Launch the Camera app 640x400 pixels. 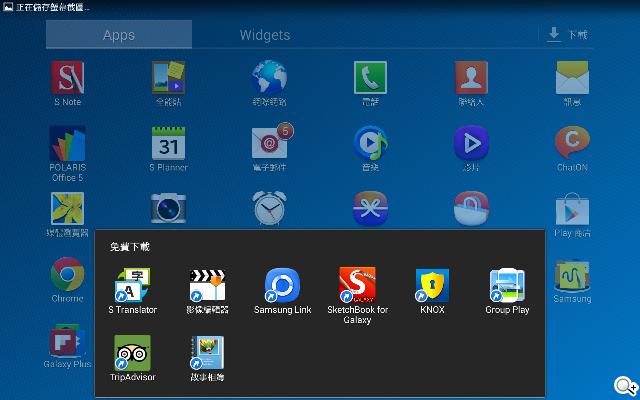168,208
